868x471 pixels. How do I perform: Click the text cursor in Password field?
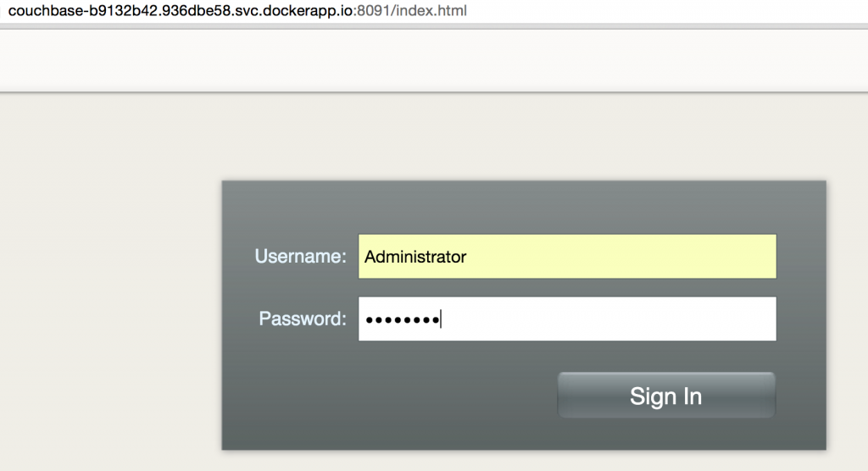441,319
